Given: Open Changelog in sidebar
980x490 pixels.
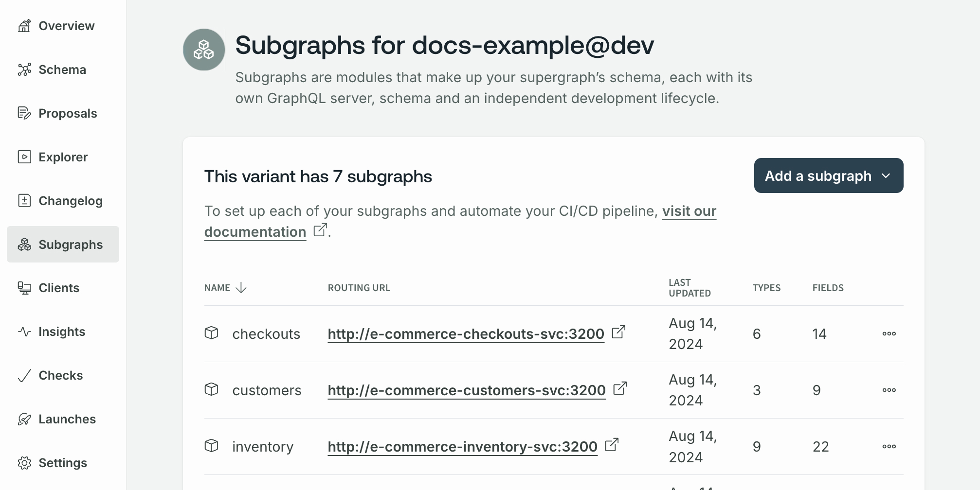Looking at the screenshot, I should pos(63,201).
